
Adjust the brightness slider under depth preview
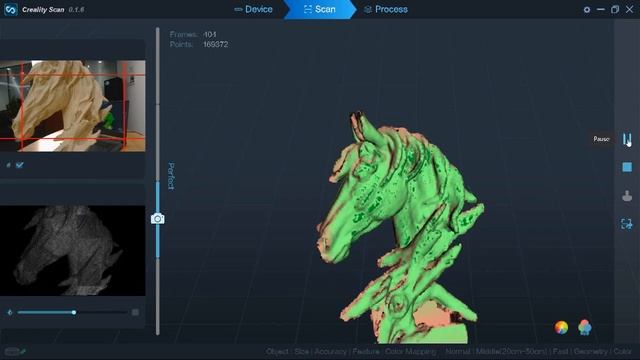(x=73, y=312)
